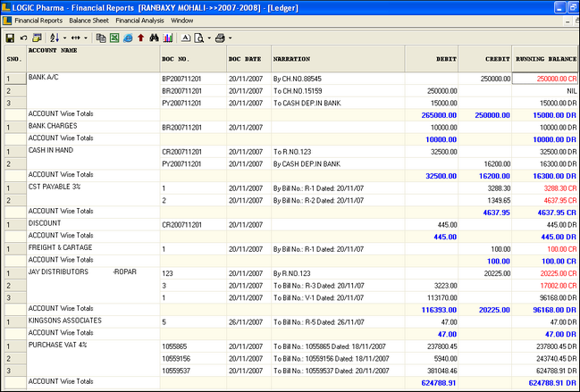Click the SNO. column header
Image resolution: width=580 pixels, height=392 pixels.
pyautogui.click(x=15, y=59)
